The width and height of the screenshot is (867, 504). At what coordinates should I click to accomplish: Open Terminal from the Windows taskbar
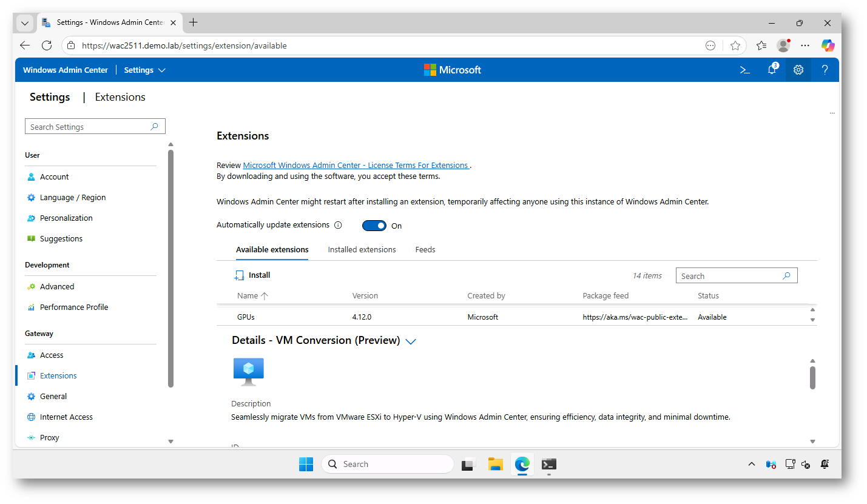(x=549, y=464)
